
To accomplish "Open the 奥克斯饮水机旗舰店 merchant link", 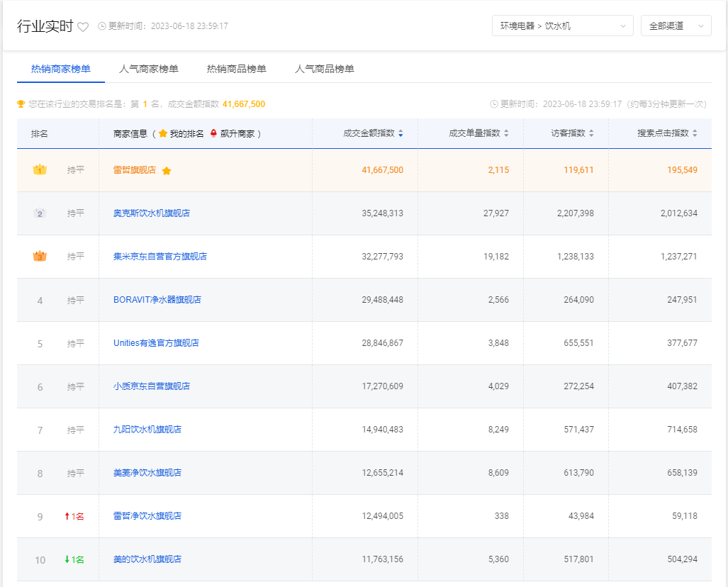I will click(152, 213).
